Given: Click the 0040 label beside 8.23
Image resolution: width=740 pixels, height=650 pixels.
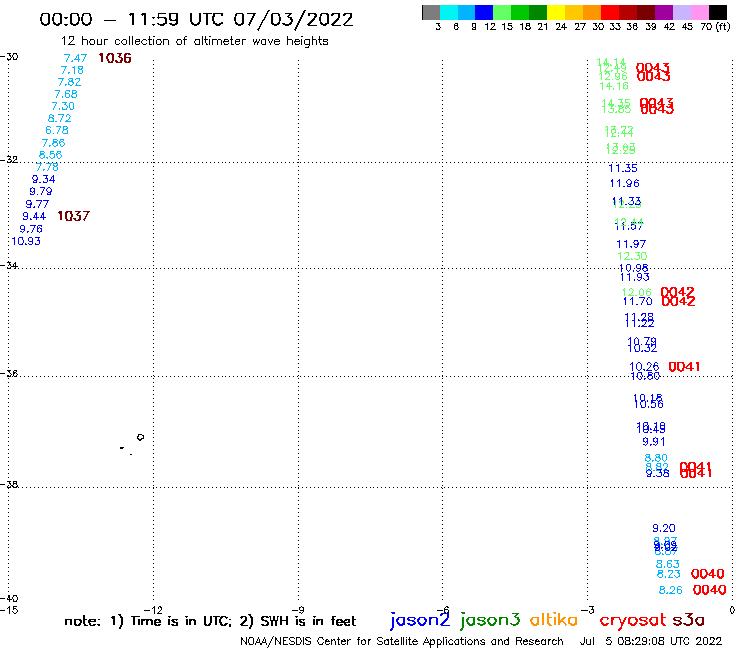Looking at the screenshot, I should click(x=707, y=574).
